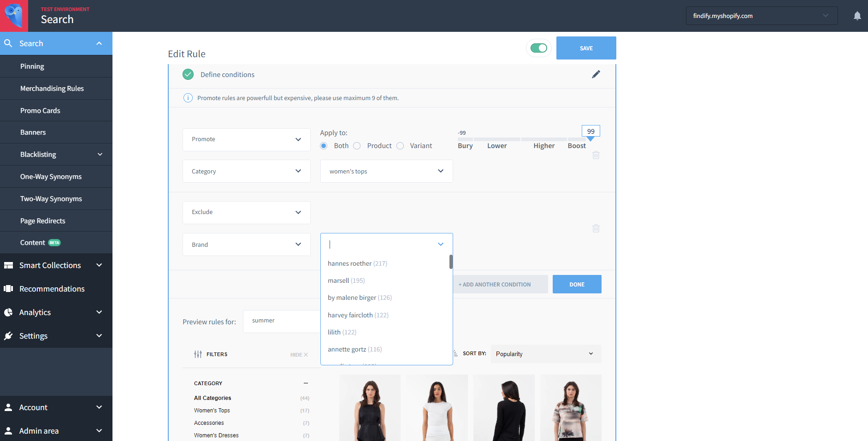The image size is (868, 441).
Task: Expand the Settings section chevron
Action: pos(99,336)
